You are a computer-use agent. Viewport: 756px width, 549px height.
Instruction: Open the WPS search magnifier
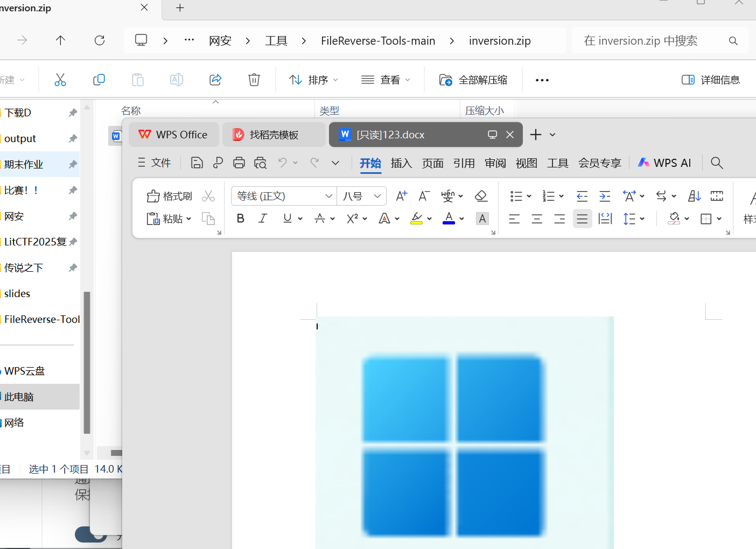tap(717, 163)
